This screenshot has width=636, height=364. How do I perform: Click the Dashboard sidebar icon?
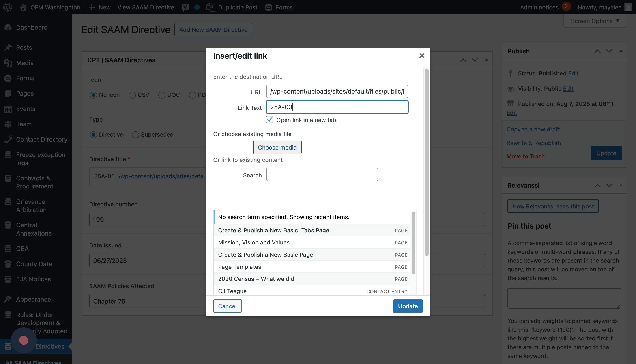coord(8,27)
